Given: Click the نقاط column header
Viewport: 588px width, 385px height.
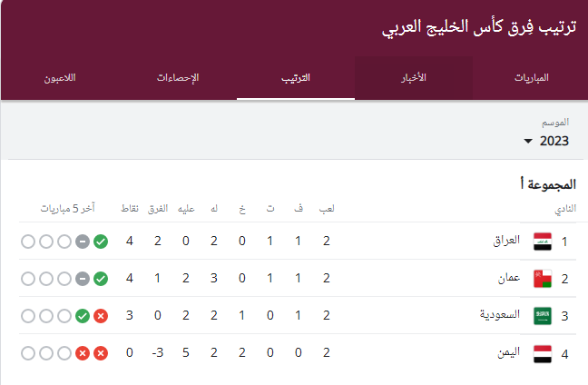Looking at the screenshot, I should pyautogui.click(x=130, y=209).
